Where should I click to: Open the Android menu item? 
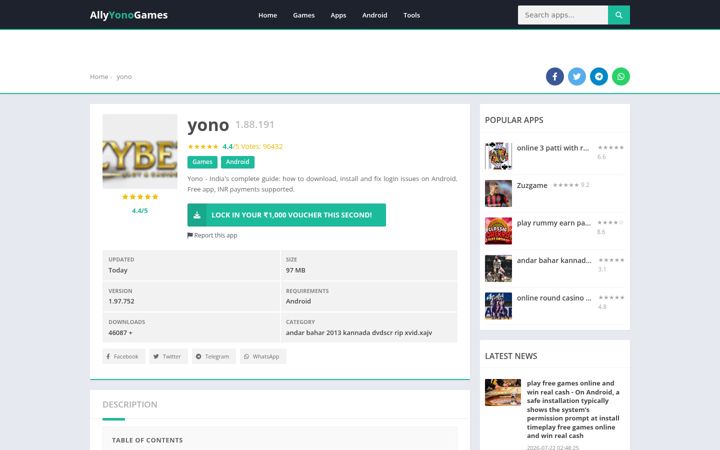coord(375,15)
